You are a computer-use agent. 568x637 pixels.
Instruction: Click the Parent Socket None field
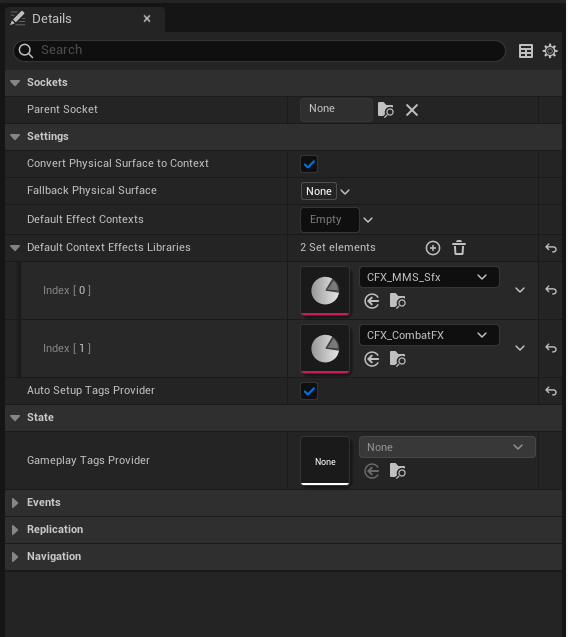(x=336, y=110)
